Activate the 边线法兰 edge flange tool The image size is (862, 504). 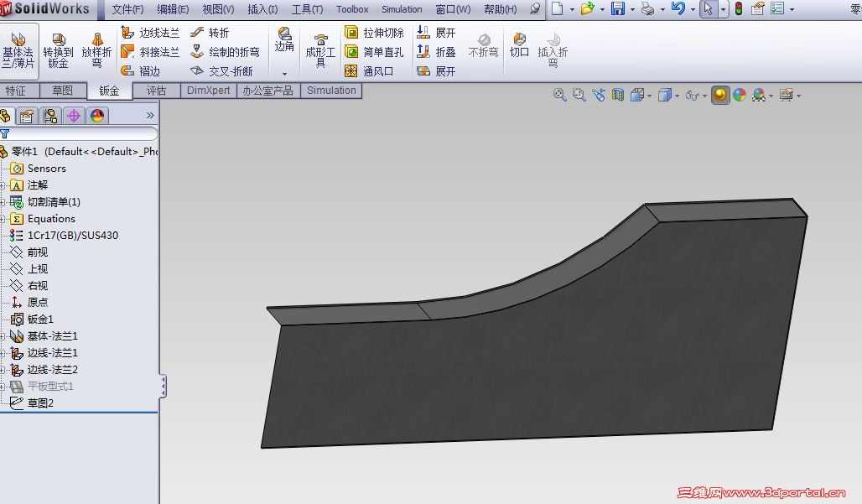coord(150,33)
